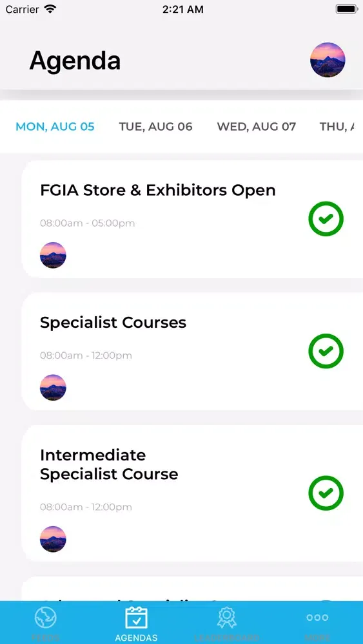Toggle checkmark for Intermediate Specialist Course

[x=326, y=493]
